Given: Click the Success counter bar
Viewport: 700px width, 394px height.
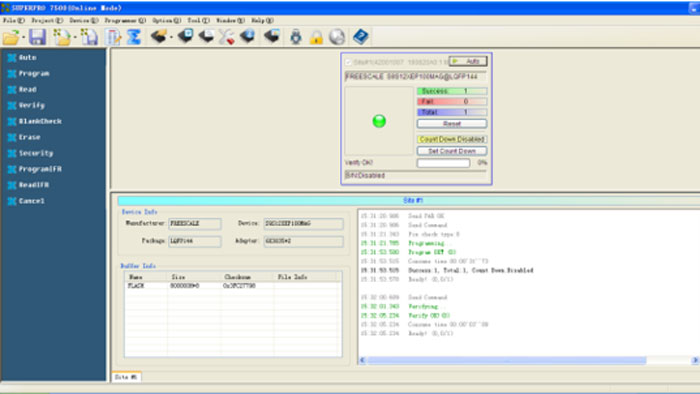Looking at the screenshot, I should point(452,91).
